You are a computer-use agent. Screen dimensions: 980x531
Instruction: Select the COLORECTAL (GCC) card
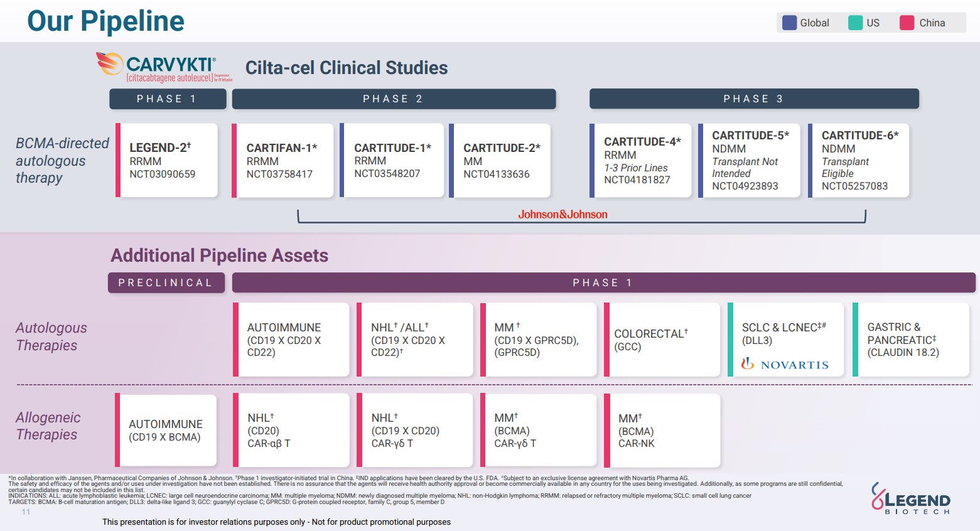pyautogui.click(x=662, y=340)
